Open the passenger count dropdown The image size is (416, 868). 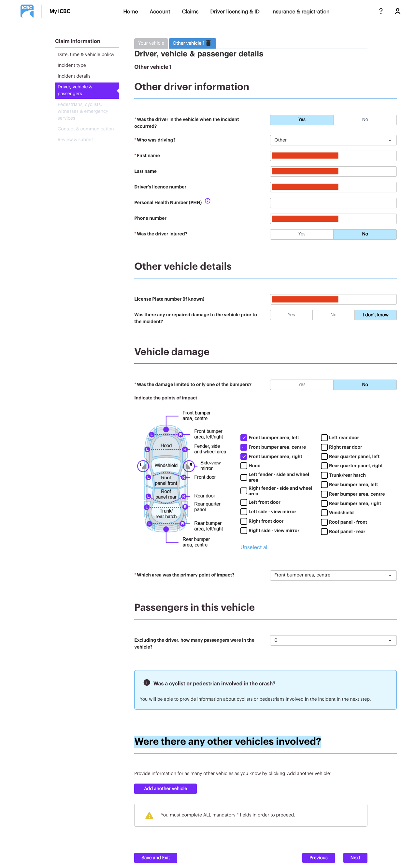(x=333, y=640)
